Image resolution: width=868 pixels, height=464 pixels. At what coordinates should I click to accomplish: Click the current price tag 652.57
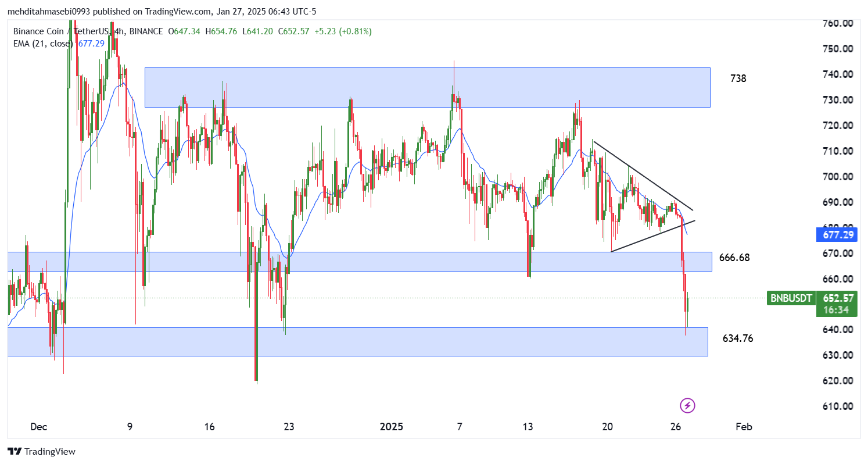click(x=837, y=298)
